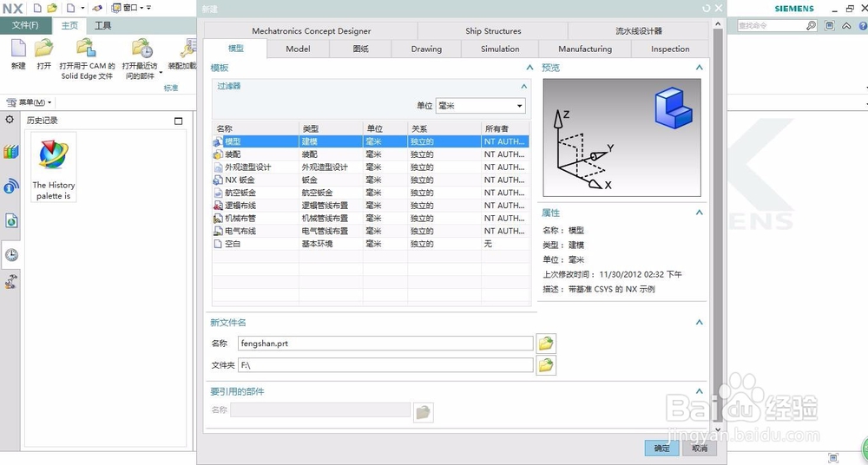868x465 pixels.
Task: Collapse the template (模板) section
Action: tap(529, 68)
